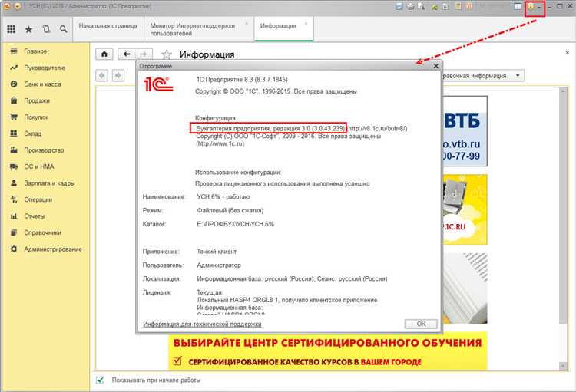Click OK in the О программе dialog
Image resolution: width=576 pixels, height=392 pixels.
421,324
